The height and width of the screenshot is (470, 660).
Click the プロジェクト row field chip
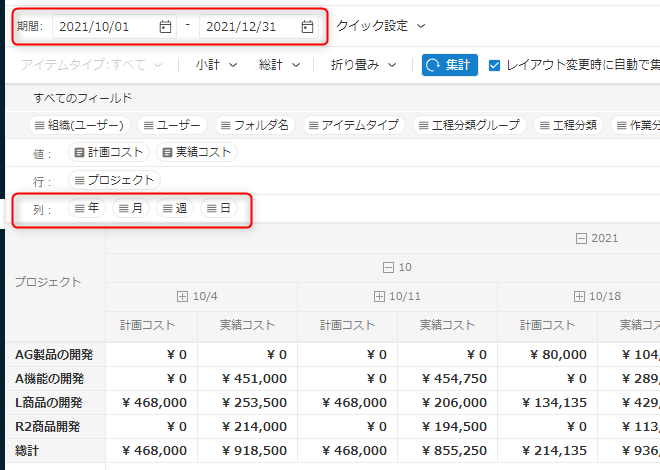click(x=114, y=180)
